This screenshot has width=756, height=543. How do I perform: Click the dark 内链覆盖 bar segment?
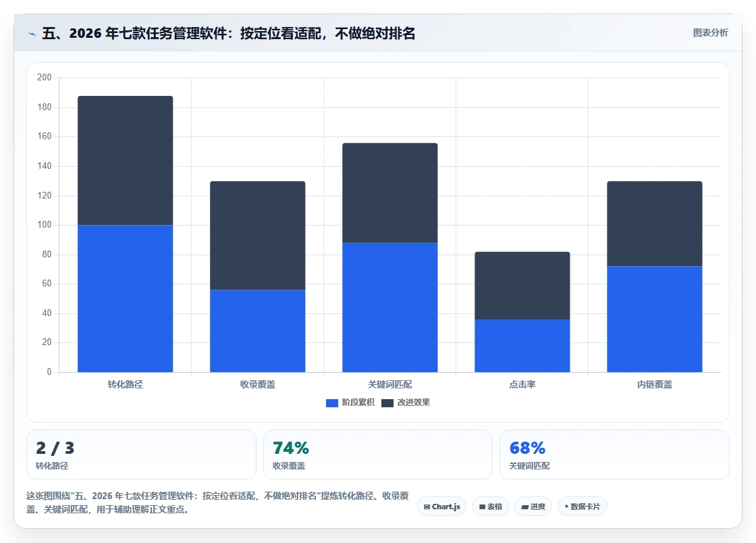pos(655,224)
